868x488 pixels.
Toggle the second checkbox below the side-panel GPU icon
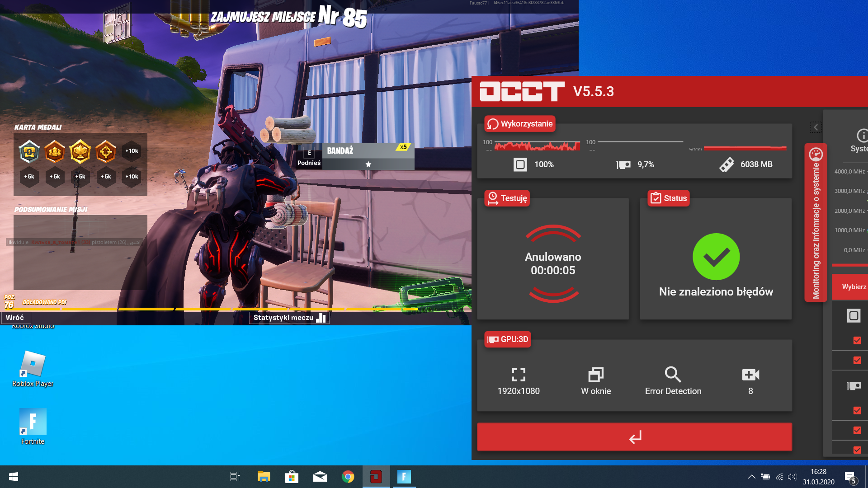click(x=857, y=430)
